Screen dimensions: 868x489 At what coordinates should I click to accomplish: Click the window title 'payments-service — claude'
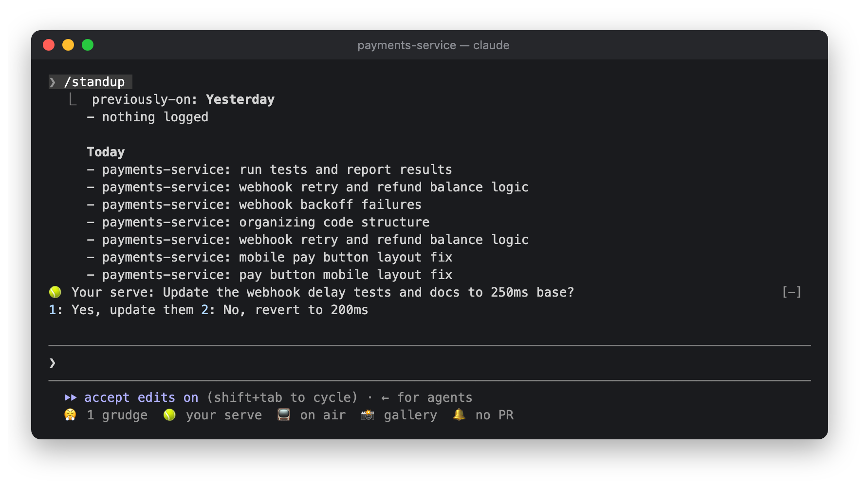(x=433, y=45)
